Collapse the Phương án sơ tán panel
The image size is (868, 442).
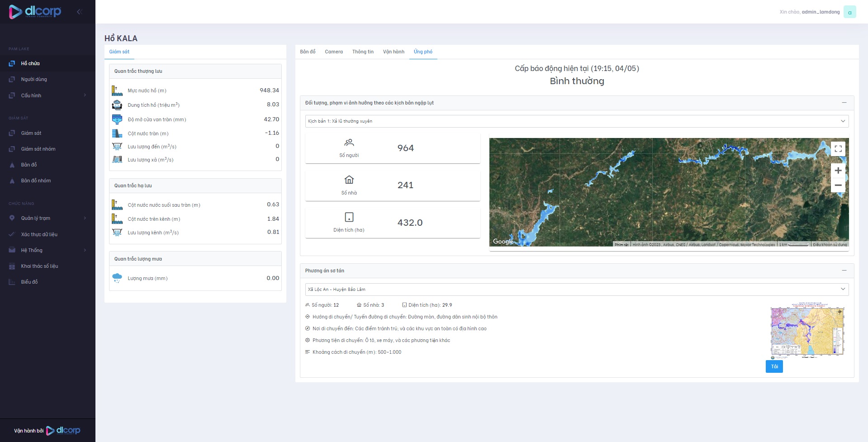pos(844,271)
